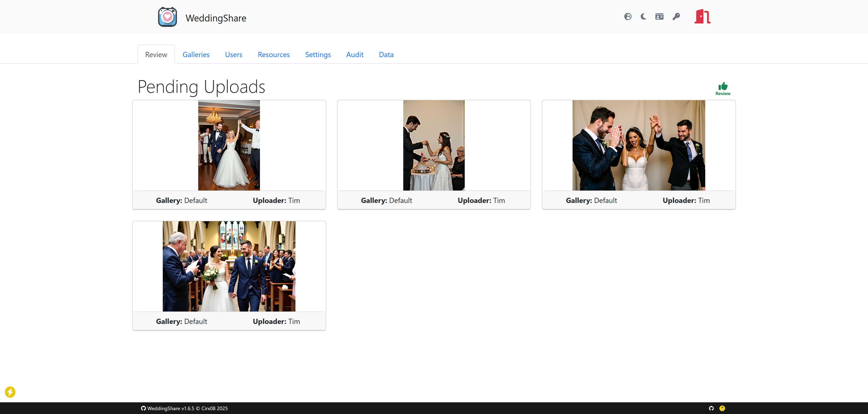This screenshot has height=414, width=868.
Task: Click WeddingShare v1.6.5 footer link
Action: 170,408
